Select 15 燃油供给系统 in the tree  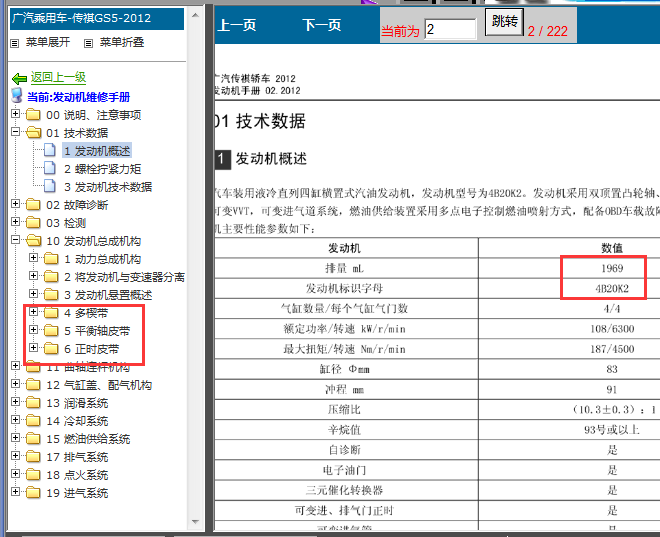pyautogui.click(x=88, y=439)
